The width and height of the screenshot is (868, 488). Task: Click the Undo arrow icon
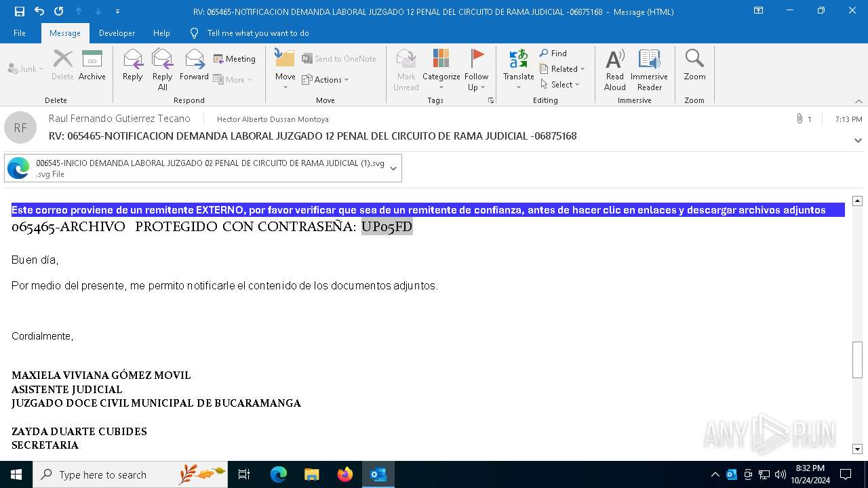39,11
